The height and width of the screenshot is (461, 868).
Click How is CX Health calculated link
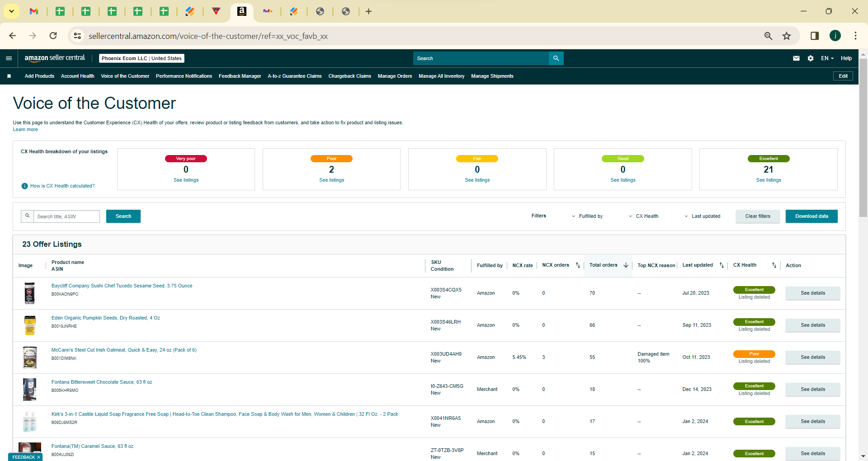pos(62,186)
